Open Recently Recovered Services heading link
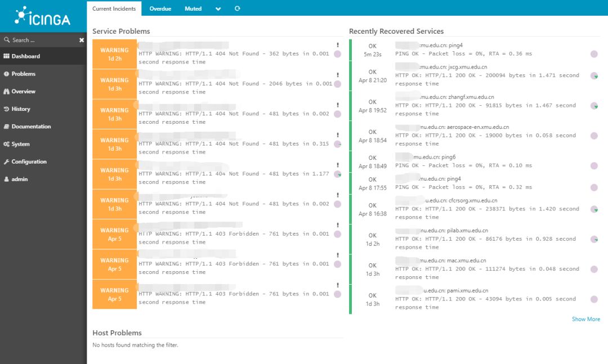This screenshot has width=608, height=364. coord(396,31)
